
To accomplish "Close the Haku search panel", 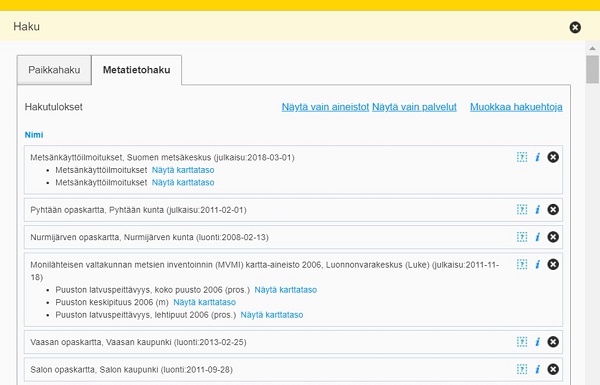I will click(x=575, y=27).
